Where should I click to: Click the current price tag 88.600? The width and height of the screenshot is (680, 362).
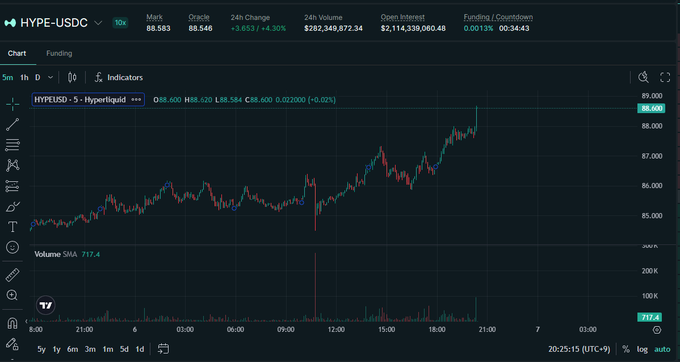[651, 108]
